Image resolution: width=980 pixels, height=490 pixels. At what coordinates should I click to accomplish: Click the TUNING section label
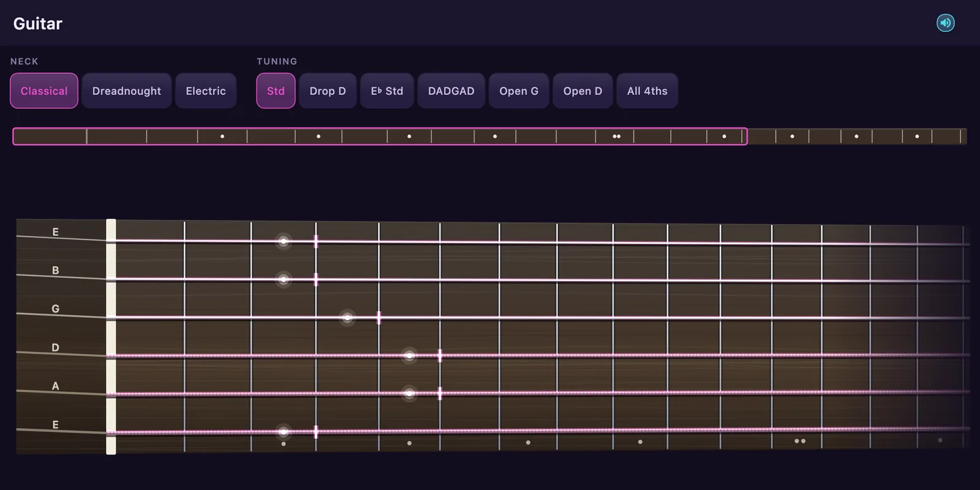click(x=277, y=61)
